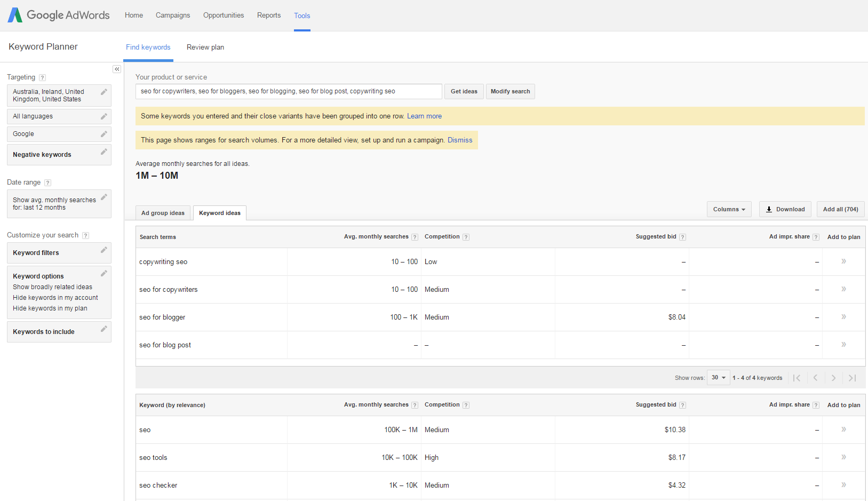This screenshot has width=868, height=501.
Task: Click help icon beside Suggested bid in Search terms
Action: [x=683, y=237]
